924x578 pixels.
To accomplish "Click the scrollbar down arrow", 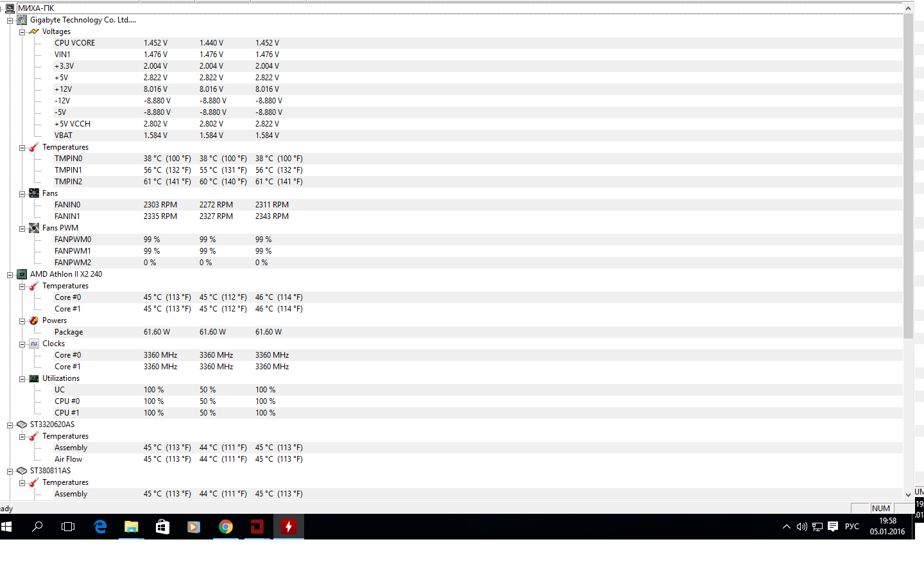I will click(908, 495).
